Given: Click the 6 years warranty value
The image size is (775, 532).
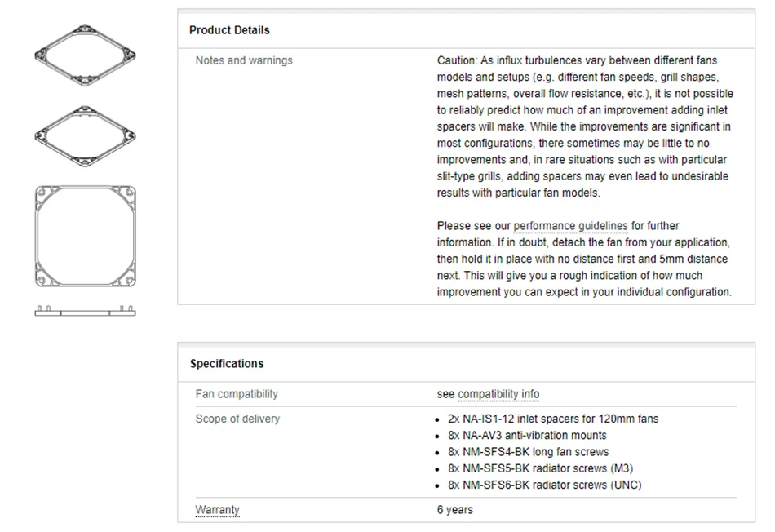Looking at the screenshot, I should [454, 510].
